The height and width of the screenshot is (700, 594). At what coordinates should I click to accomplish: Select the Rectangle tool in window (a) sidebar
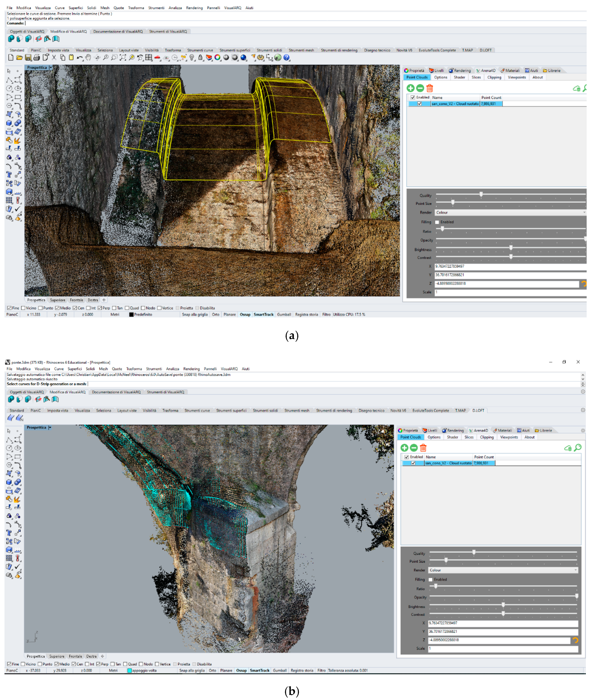click(18, 97)
